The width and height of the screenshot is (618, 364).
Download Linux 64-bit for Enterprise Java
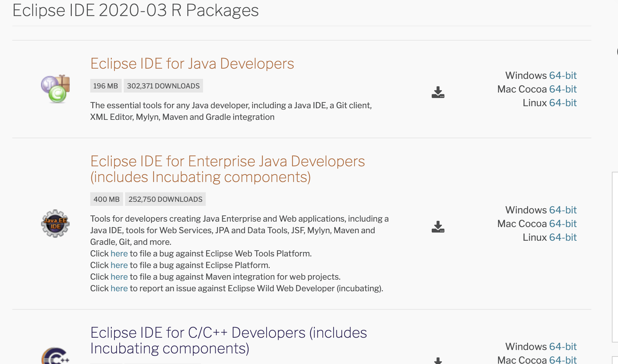click(x=563, y=237)
